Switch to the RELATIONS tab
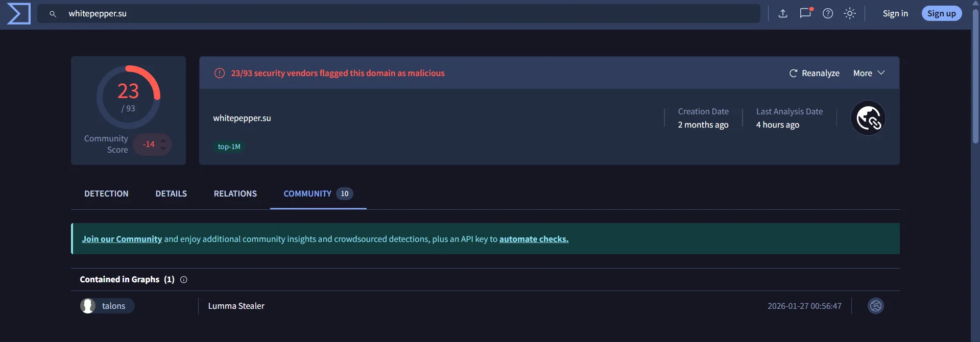Image resolution: width=980 pixels, height=342 pixels. (x=235, y=193)
